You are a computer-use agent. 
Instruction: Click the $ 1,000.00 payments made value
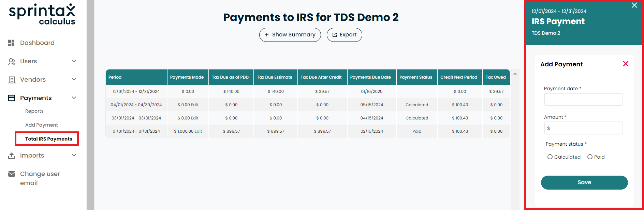pos(184,131)
